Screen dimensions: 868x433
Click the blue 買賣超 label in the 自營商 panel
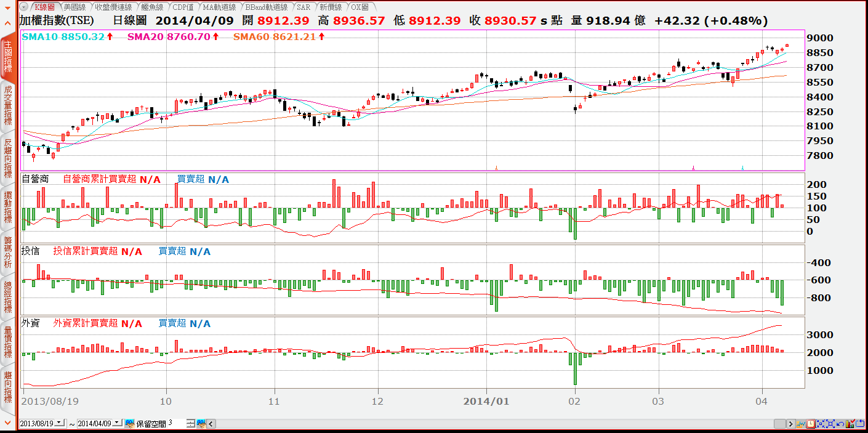pos(191,179)
